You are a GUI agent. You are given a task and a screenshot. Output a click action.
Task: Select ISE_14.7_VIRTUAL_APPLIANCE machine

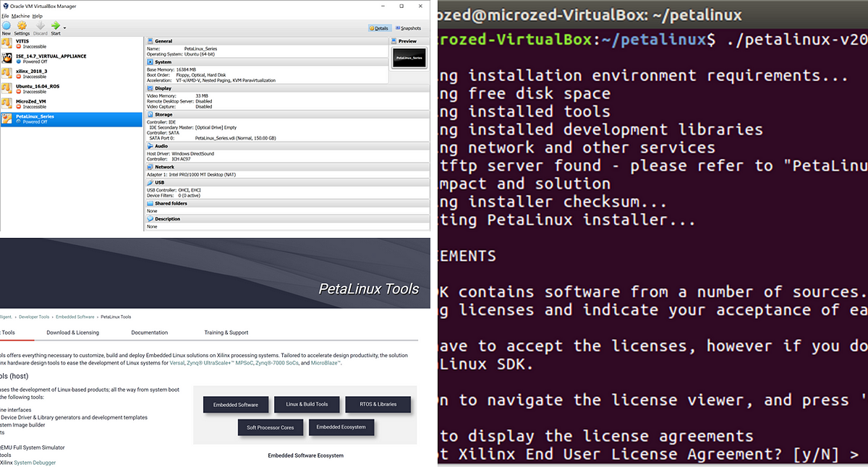click(x=72, y=59)
